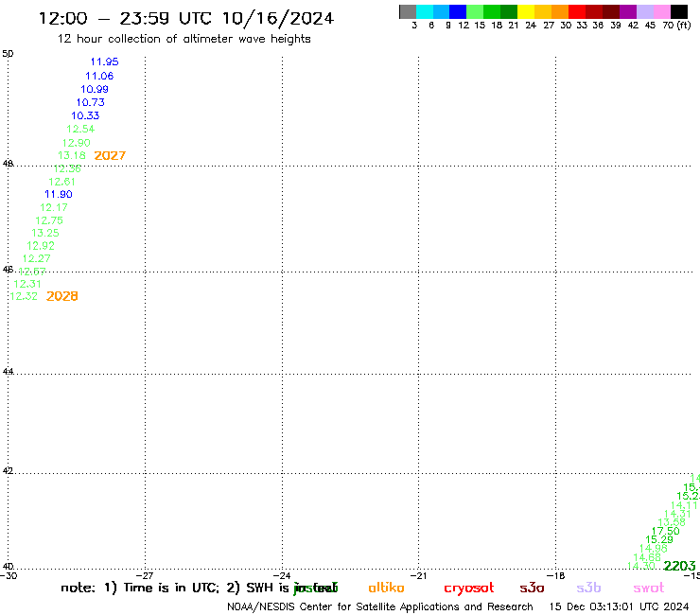700x615 pixels.
Task: Click the cyan swatch in the color scale
Action: (425, 11)
